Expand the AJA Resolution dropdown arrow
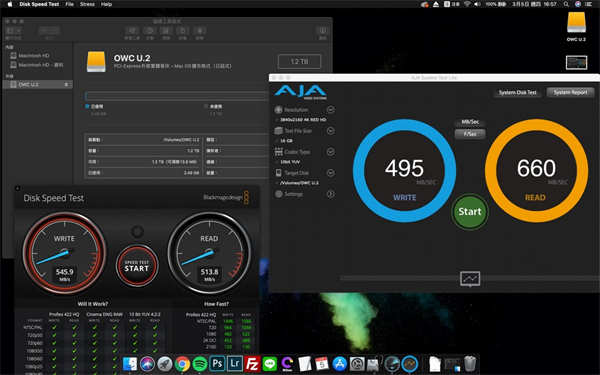Viewport: 600px width, 375px height. [x=331, y=110]
